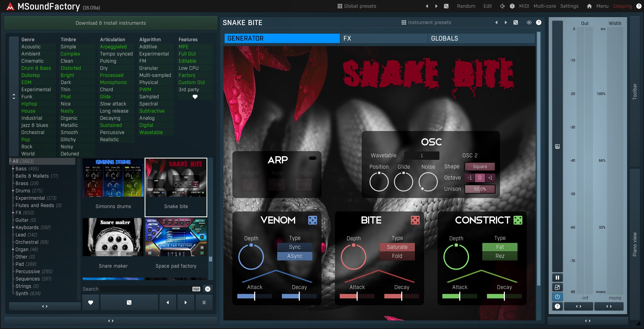Go to next instrument preset arrow
Viewport: 644px width, 329px height.
coord(506,22)
